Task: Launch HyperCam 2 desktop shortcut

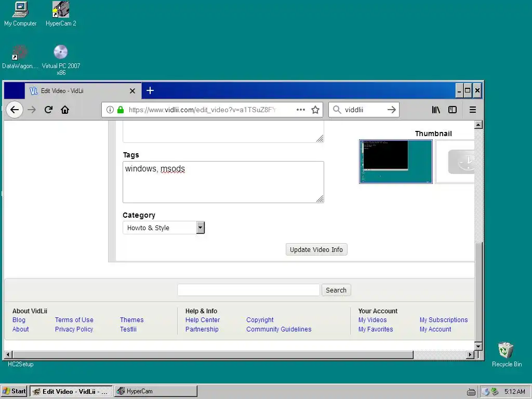Action: pyautogui.click(x=61, y=14)
